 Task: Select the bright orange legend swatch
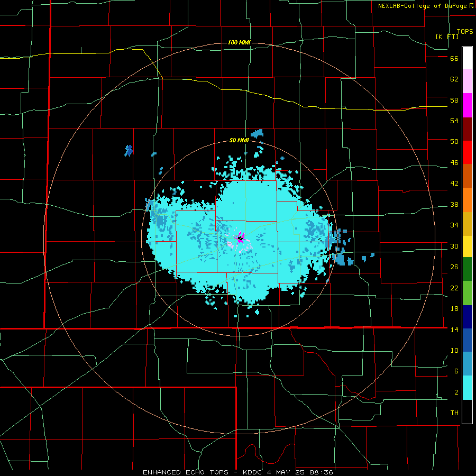coord(467,200)
